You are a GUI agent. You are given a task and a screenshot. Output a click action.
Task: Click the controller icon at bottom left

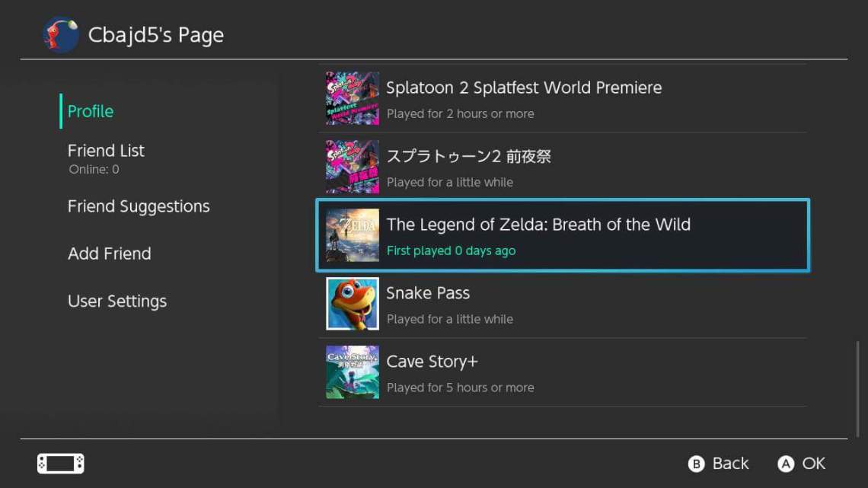(x=60, y=463)
